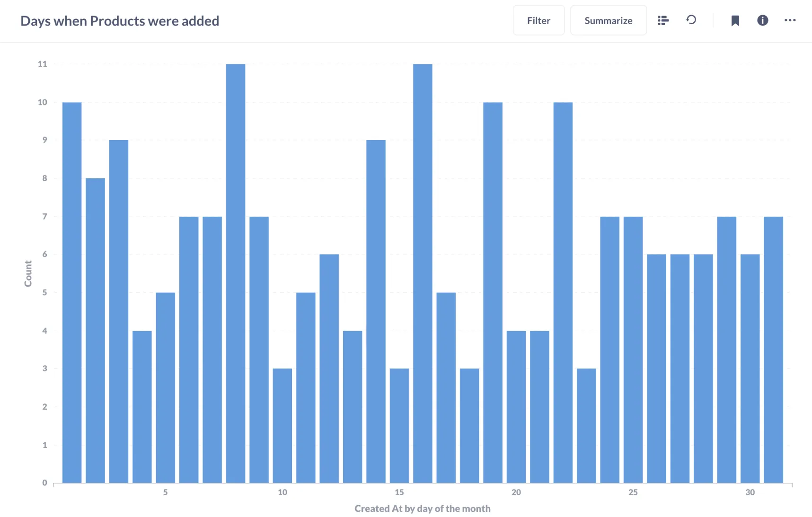Select the day 22 bar with count 10
The height and width of the screenshot is (517, 812).
(x=563, y=292)
